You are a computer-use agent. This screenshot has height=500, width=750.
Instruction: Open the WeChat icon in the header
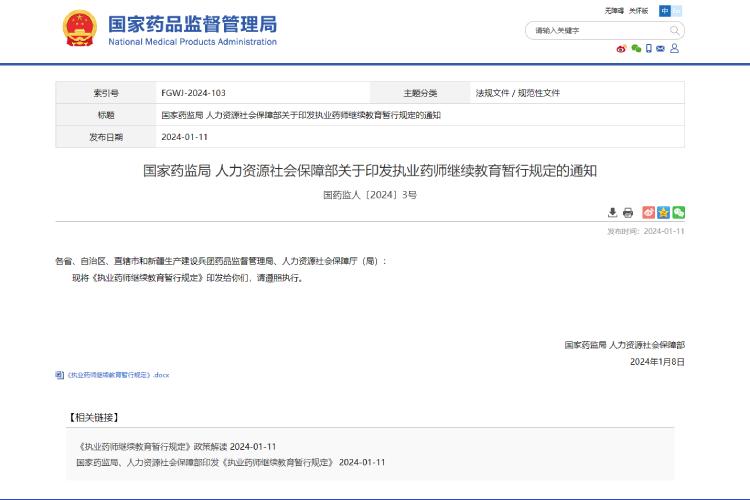pyautogui.click(x=635, y=48)
